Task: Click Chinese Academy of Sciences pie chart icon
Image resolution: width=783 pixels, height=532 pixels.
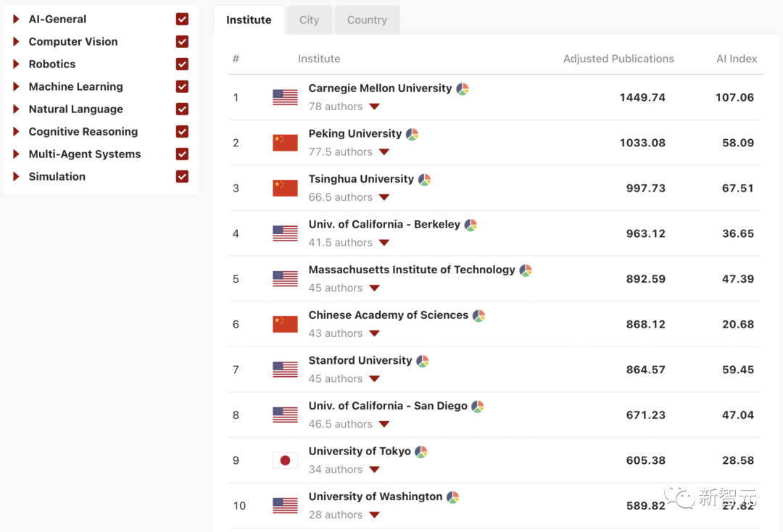Action: click(x=478, y=316)
